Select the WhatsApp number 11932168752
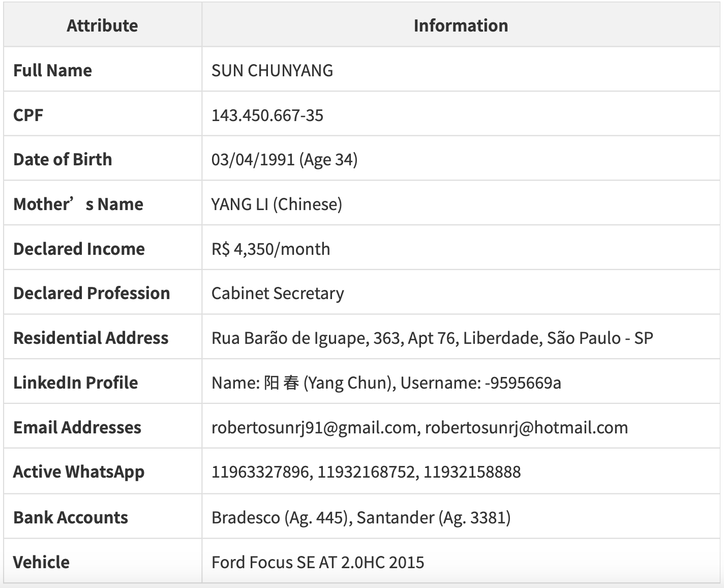Viewport: 724px width, 588px height. [366, 472]
